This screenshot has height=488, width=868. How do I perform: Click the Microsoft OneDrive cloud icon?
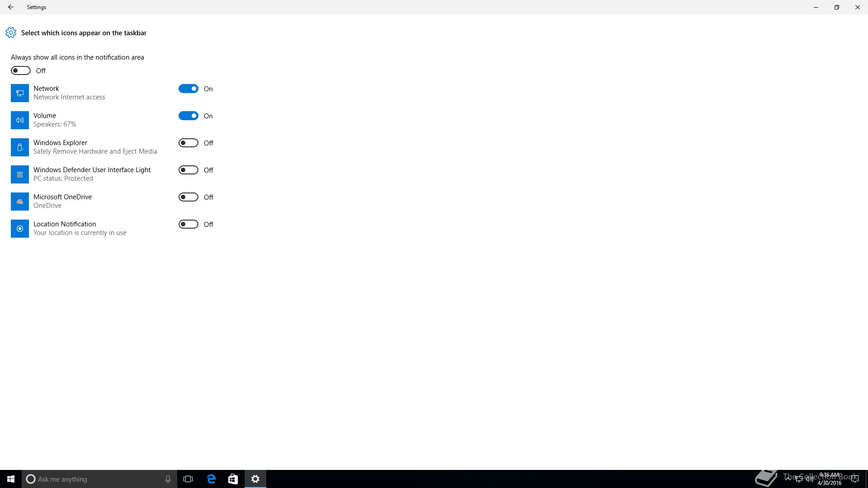point(20,202)
